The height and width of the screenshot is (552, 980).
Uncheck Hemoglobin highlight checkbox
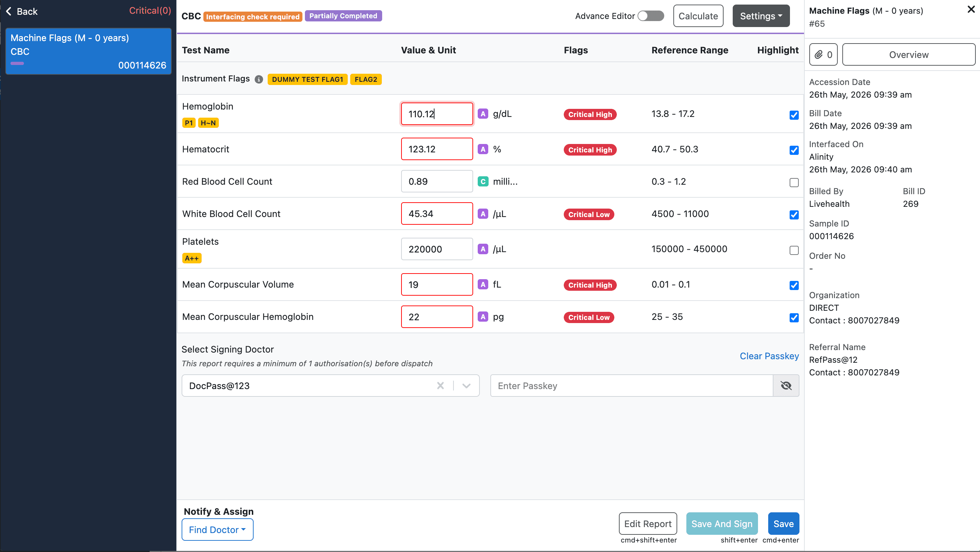(x=794, y=115)
